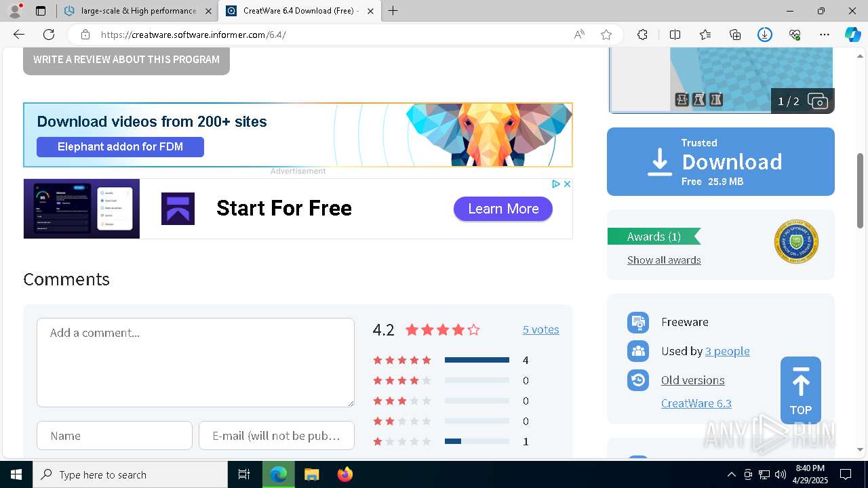
Task: Toggle the Split screen icon
Action: point(675,35)
